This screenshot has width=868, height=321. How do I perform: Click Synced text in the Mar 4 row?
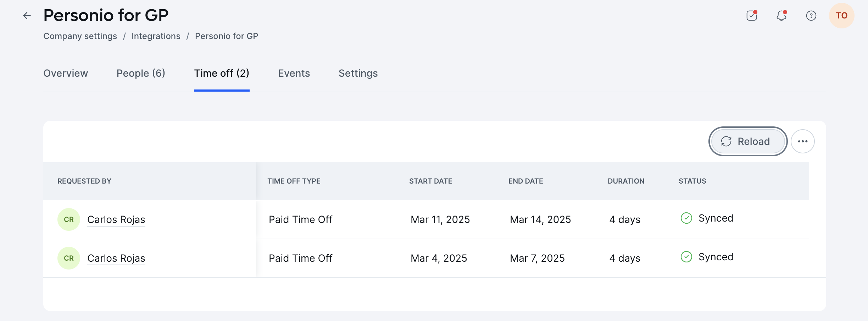[x=716, y=257]
